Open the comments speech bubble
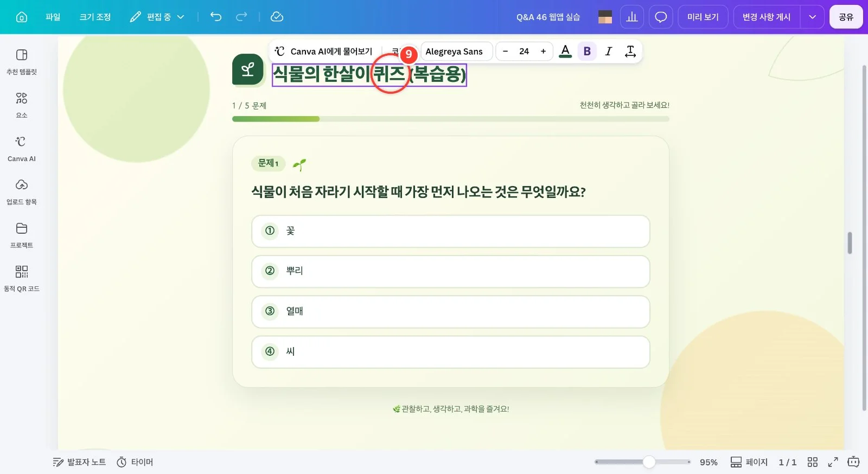 point(661,17)
